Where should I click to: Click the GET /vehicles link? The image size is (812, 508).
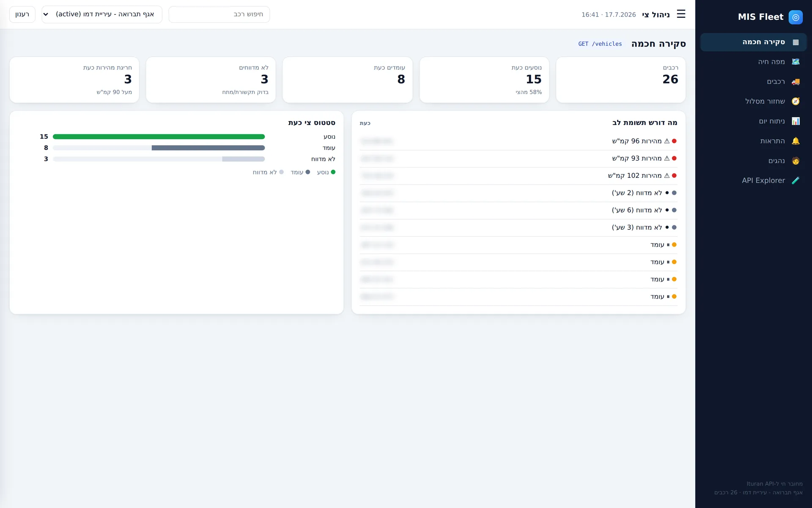tap(600, 44)
